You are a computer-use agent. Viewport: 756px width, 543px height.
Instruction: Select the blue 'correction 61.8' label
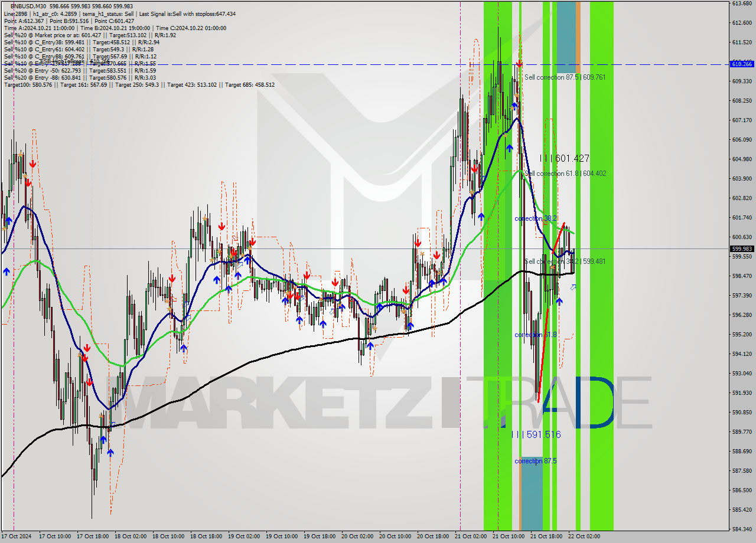(536, 335)
